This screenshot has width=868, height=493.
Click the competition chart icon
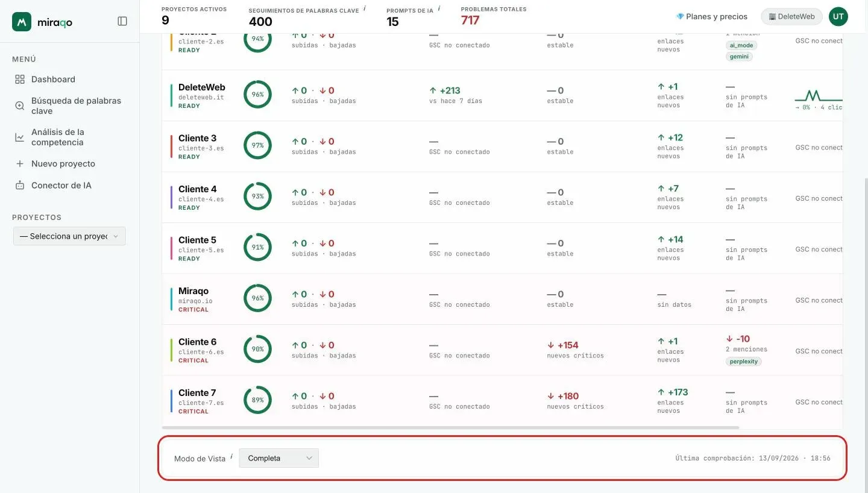click(x=20, y=137)
